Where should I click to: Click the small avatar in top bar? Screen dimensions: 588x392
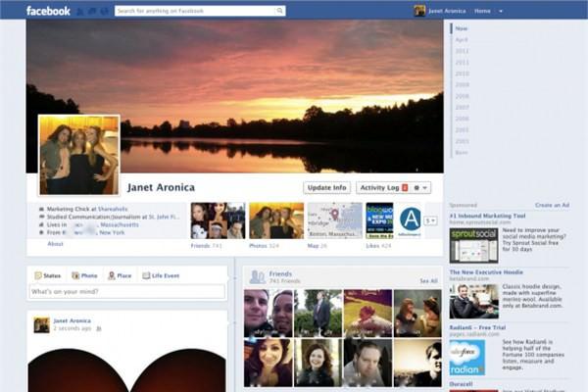pos(419,11)
